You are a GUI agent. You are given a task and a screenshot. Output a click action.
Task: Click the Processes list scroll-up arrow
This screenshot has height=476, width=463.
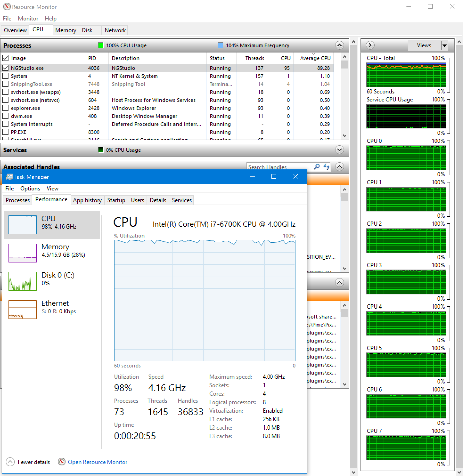coord(344,57)
